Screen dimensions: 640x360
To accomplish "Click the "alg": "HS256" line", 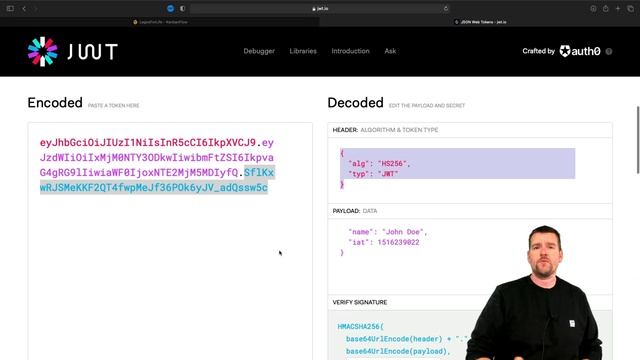I will tap(379, 163).
